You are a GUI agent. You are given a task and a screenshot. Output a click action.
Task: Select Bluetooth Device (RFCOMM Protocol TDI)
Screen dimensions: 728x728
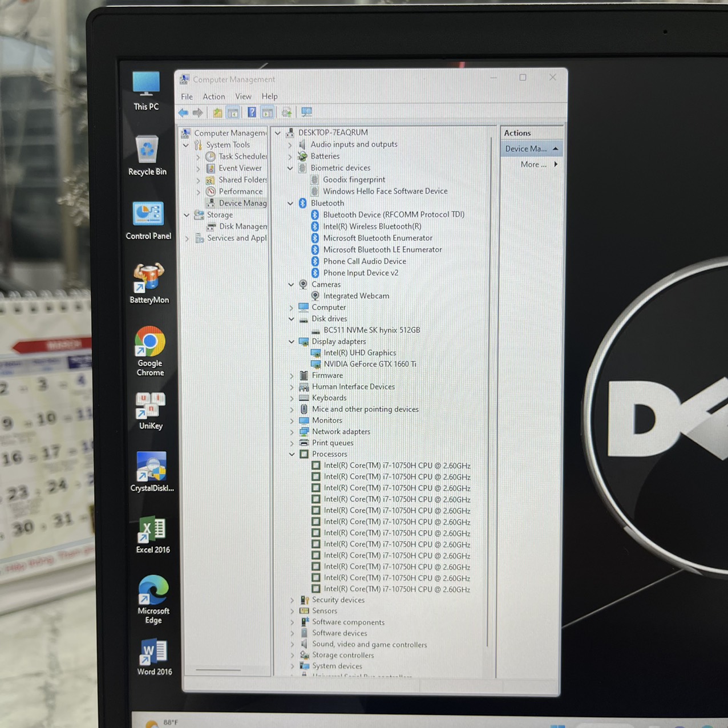click(x=394, y=215)
